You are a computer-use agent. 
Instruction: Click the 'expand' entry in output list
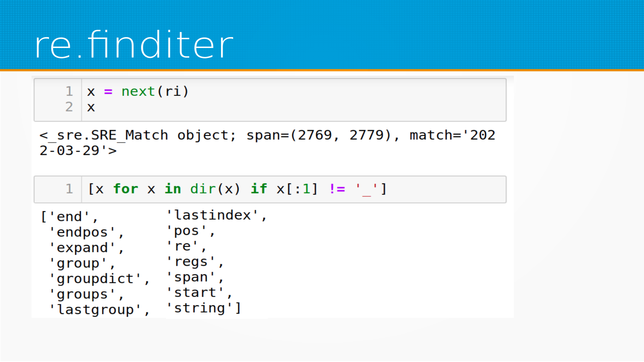click(x=82, y=248)
